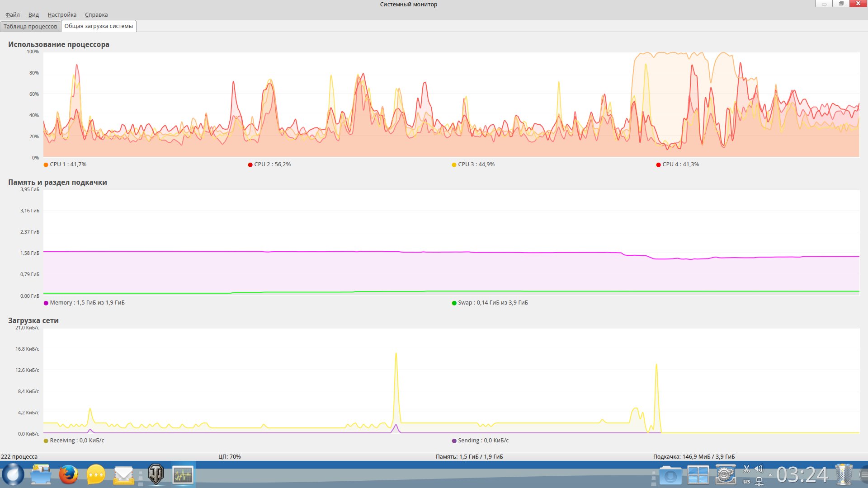Click the 03:24 clock widget
Image resolution: width=868 pixels, height=488 pixels.
click(x=802, y=475)
